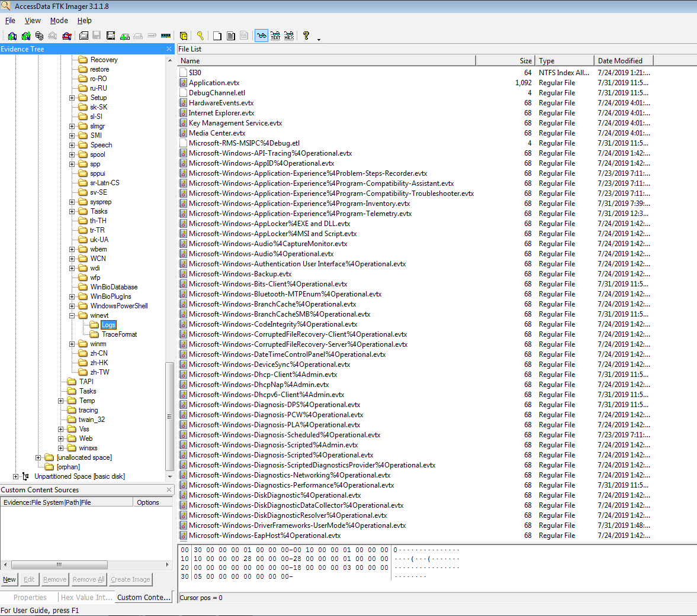Expand the Unpartitioned Space [basic disk] node

pos(15,476)
